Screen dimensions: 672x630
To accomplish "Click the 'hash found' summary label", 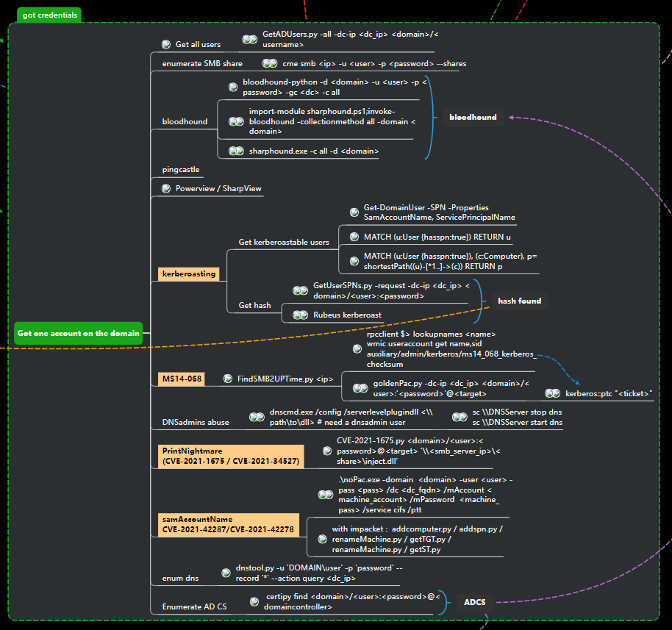I will pos(519,301).
